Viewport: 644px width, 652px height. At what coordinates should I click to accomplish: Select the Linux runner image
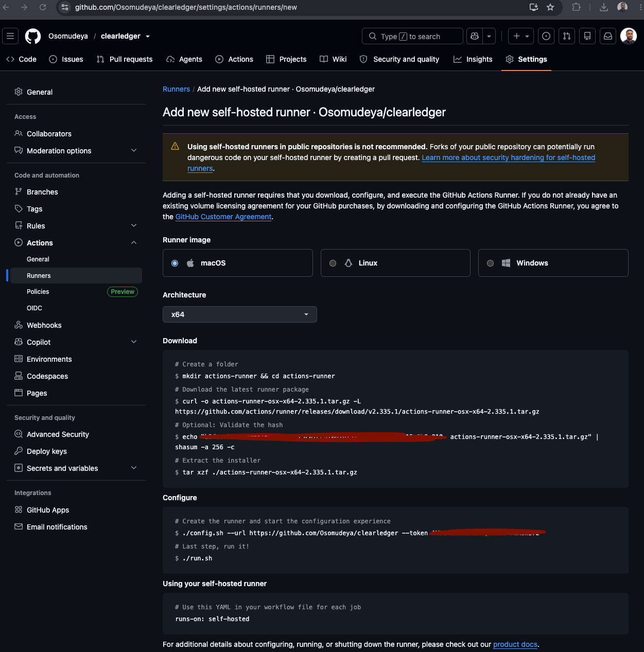tap(395, 263)
